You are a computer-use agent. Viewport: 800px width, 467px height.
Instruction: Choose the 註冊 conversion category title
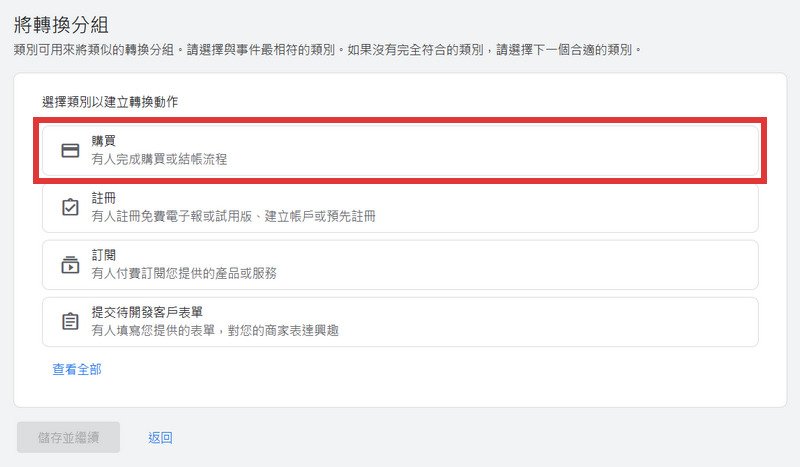click(x=104, y=198)
